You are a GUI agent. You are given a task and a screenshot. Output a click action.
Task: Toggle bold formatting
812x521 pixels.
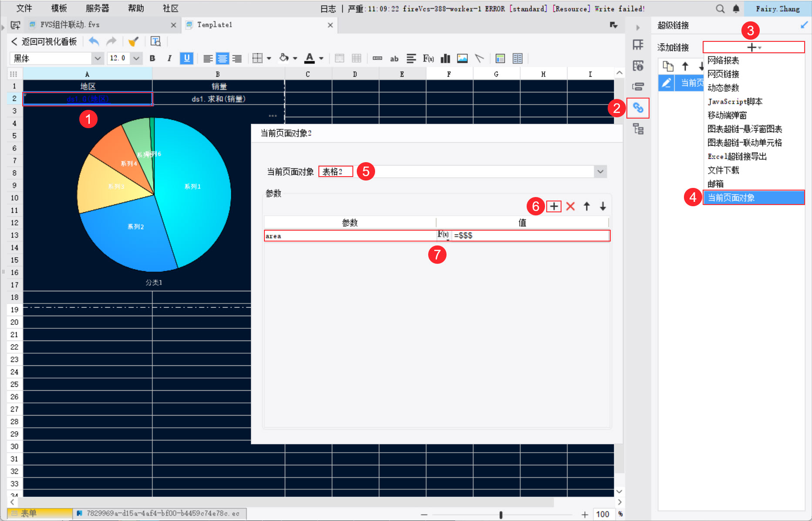(152, 58)
